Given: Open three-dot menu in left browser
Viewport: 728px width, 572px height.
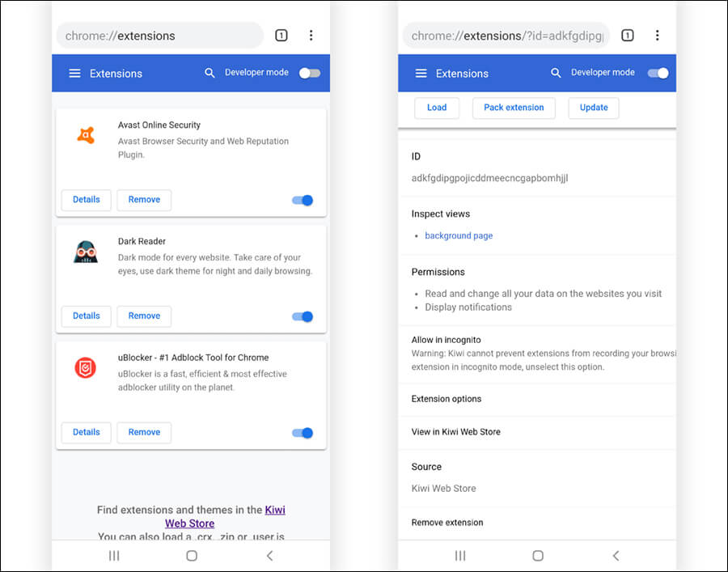Looking at the screenshot, I should point(311,36).
